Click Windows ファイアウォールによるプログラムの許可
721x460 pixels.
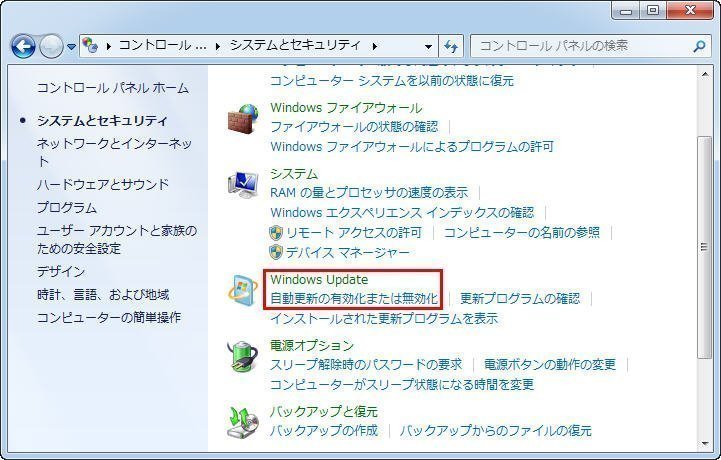(412, 147)
